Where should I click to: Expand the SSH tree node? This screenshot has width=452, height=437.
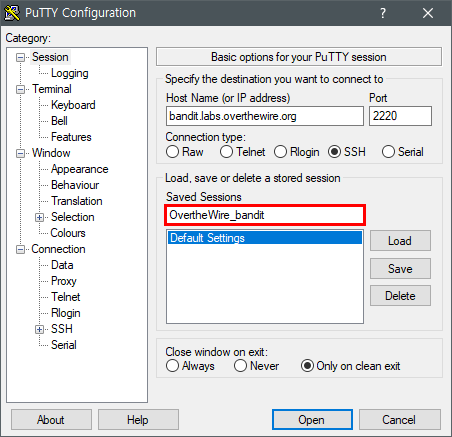coord(39,329)
